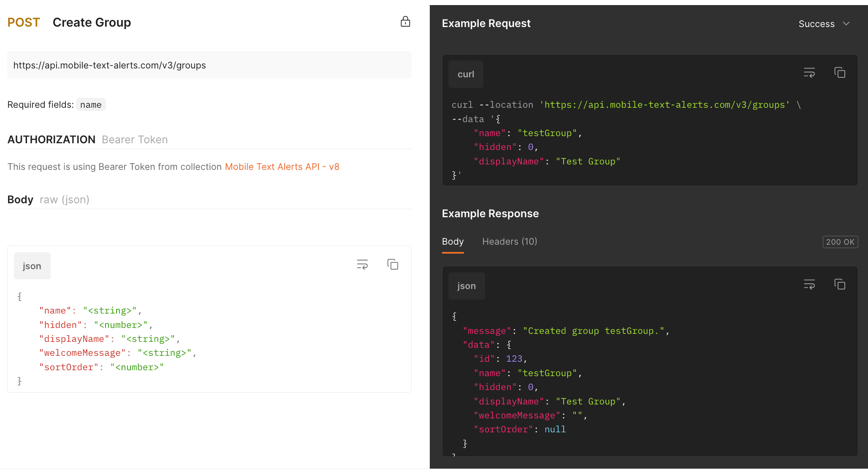Click "displayName": "Test Group" in the curl request
868x475 pixels.
coord(547,161)
